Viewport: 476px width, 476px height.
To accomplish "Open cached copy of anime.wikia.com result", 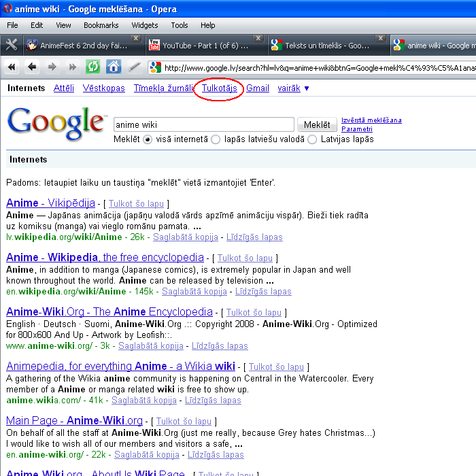I will coord(144,400).
